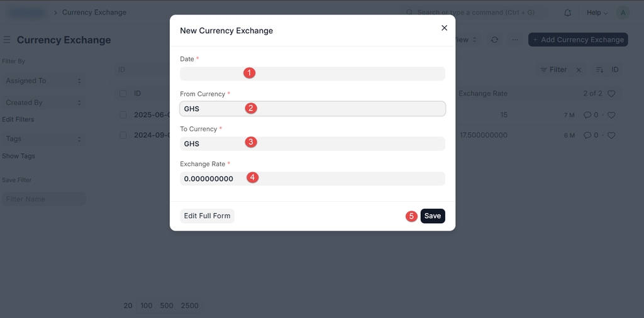Check the first currency exchange row checkbox
644x318 pixels.
(x=123, y=115)
